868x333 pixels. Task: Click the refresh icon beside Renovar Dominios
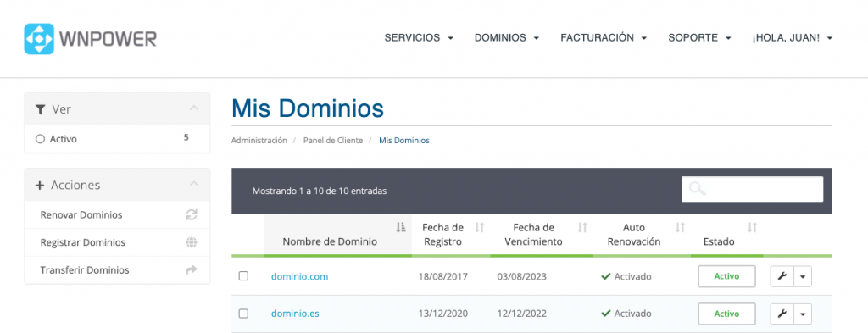(x=191, y=214)
